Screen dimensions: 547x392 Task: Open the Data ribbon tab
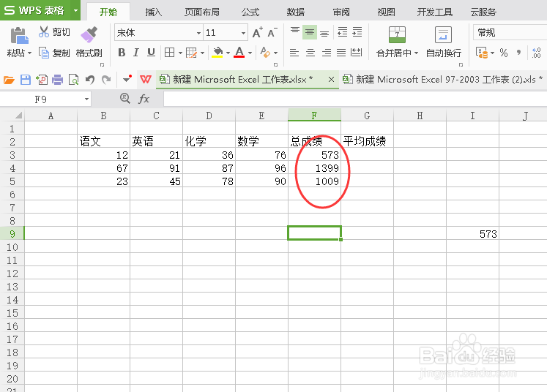(x=296, y=12)
